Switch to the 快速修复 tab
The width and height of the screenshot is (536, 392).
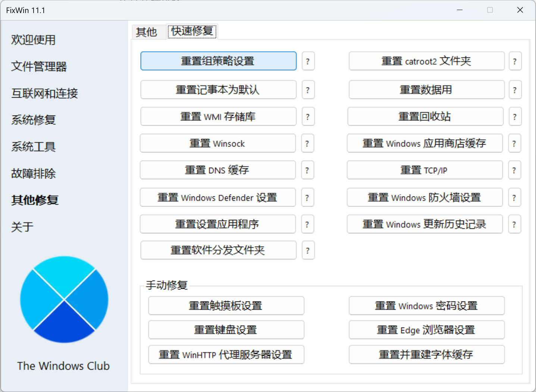(192, 31)
